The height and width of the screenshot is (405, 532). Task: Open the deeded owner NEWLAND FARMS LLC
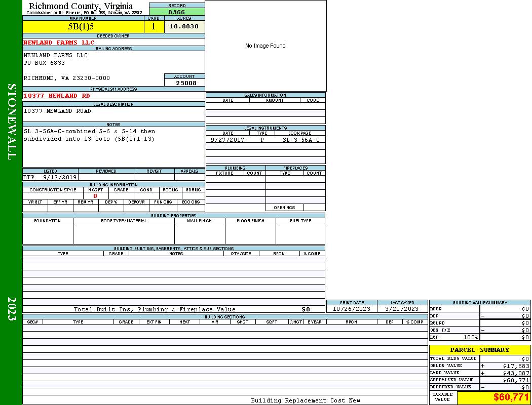[x=59, y=43]
